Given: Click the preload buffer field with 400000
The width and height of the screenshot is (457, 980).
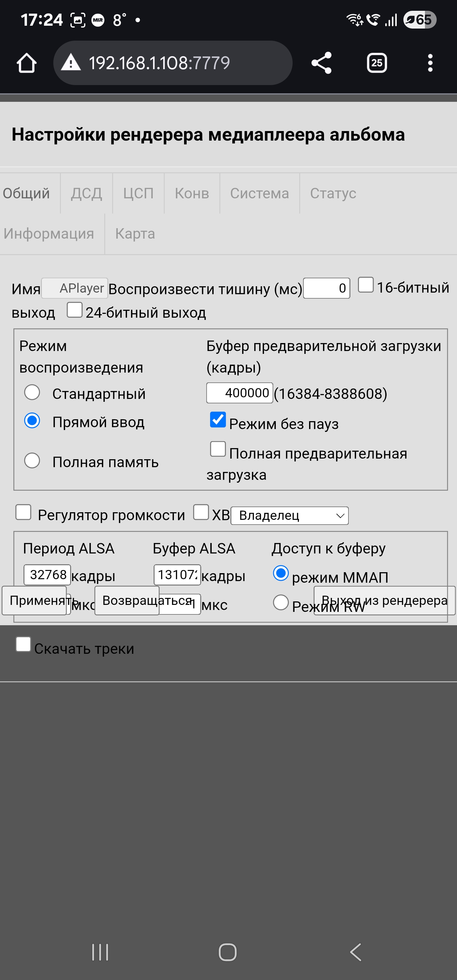Looking at the screenshot, I should (x=239, y=393).
